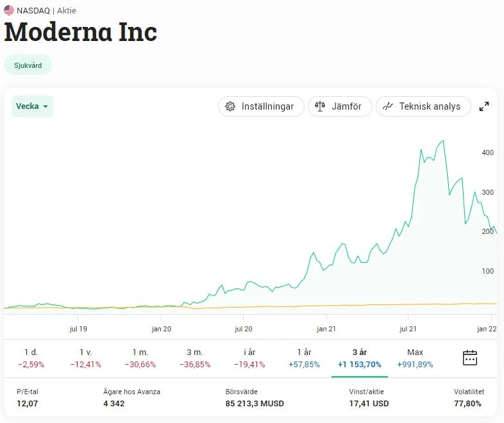
Task: Select the 1 d. period tab
Action: click(31, 358)
